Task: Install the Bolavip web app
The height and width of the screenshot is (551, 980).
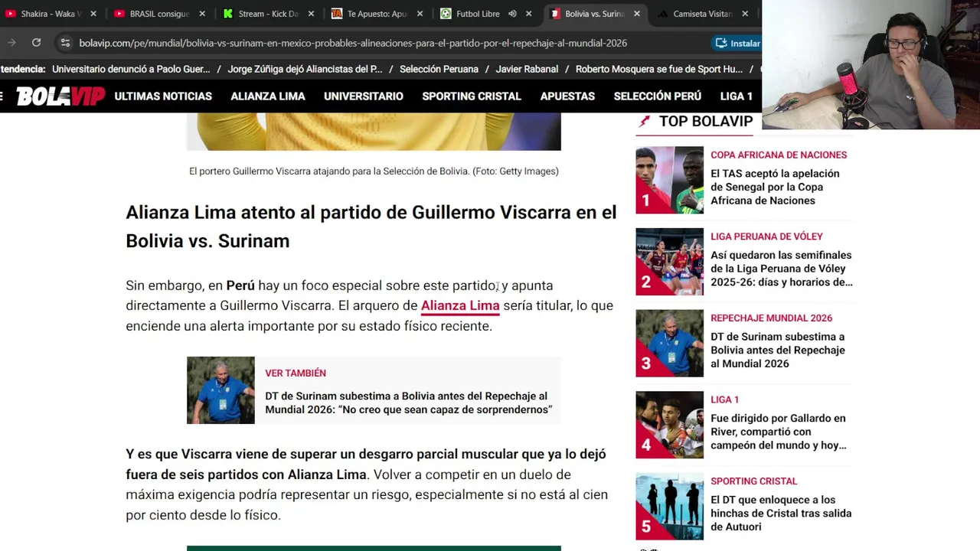Action: click(x=737, y=43)
